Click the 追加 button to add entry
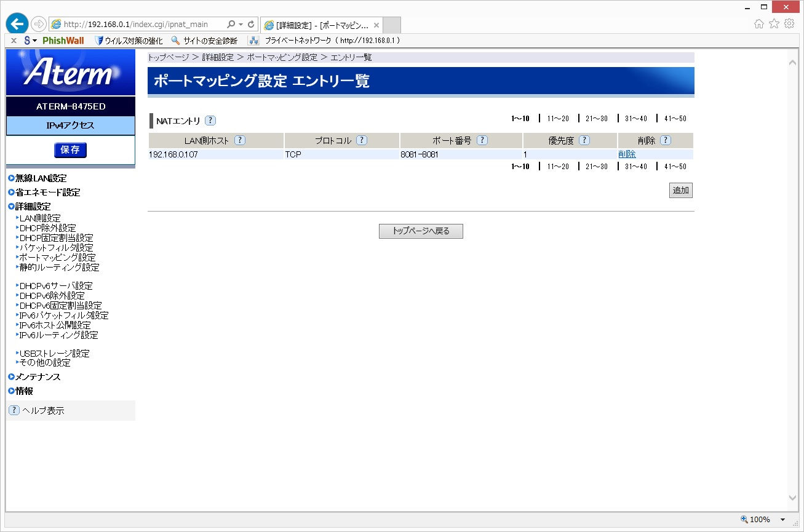804x532 pixels. [x=681, y=191]
